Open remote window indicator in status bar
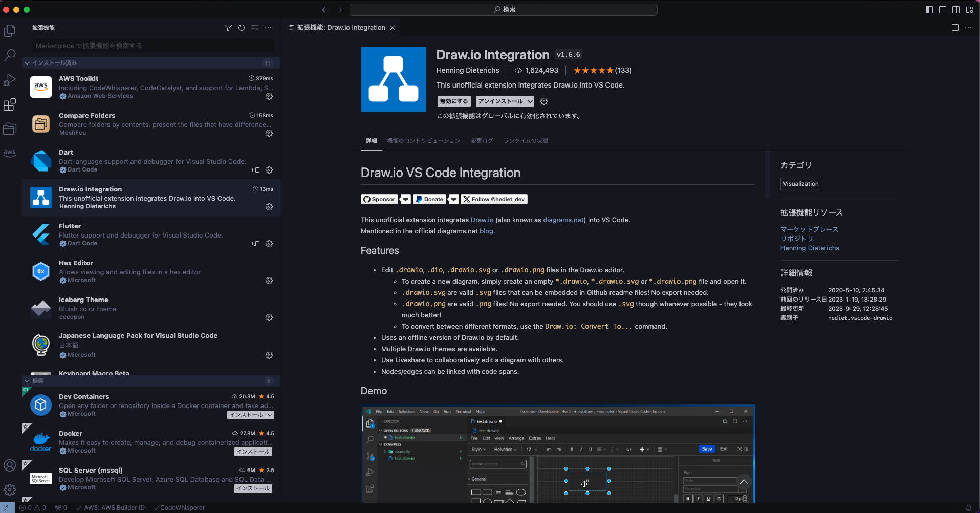This screenshot has height=513, width=980. pyautogui.click(x=7, y=508)
